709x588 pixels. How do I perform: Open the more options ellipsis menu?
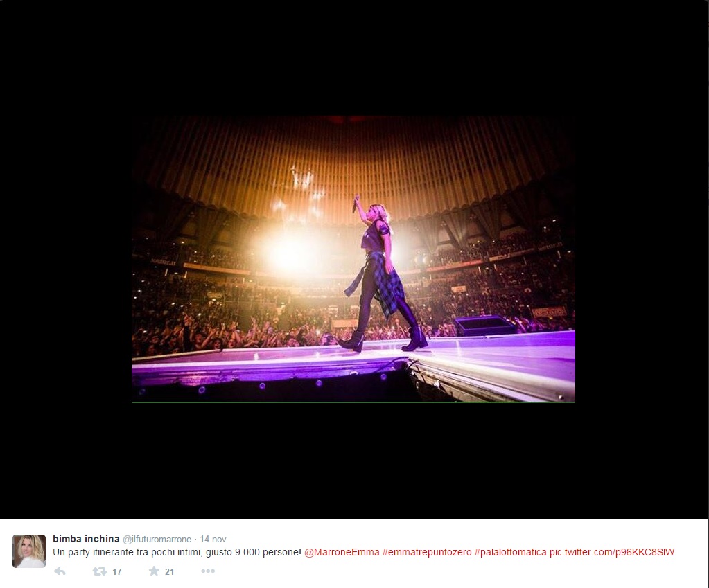click(x=207, y=571)
